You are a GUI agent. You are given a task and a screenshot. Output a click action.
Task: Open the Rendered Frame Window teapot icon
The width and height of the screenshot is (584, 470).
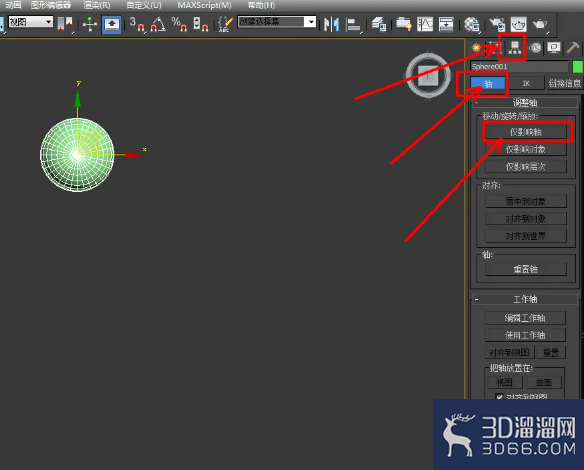click(x=518, y=25)
